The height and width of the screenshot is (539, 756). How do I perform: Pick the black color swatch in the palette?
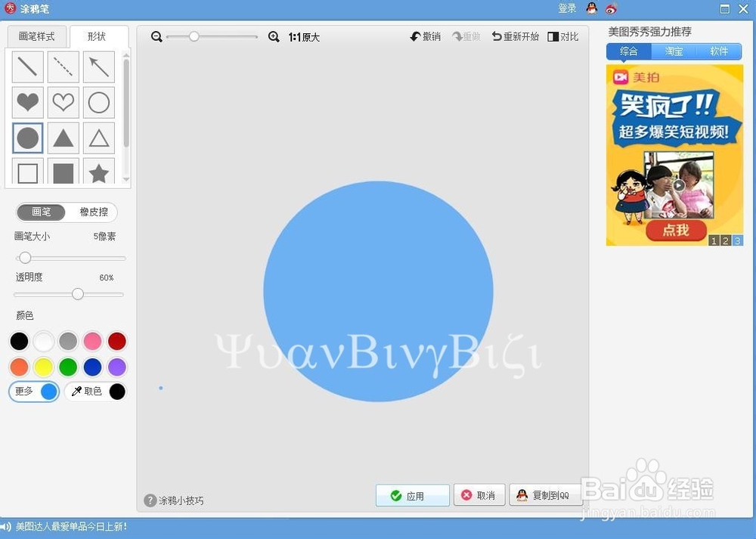point(20,342)
